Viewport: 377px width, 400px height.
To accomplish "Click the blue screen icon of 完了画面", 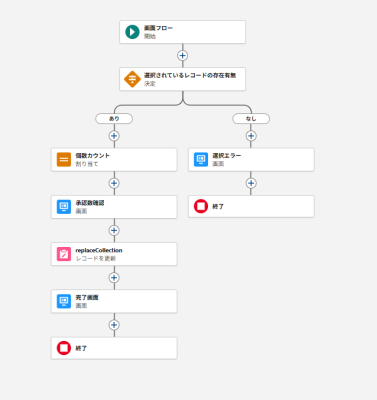I will pos(64,301).
